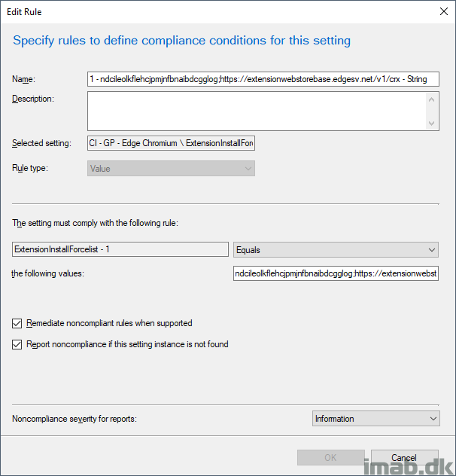
Task: Click the Name: label
Action: pyautogui.click(x=23, y=79)
